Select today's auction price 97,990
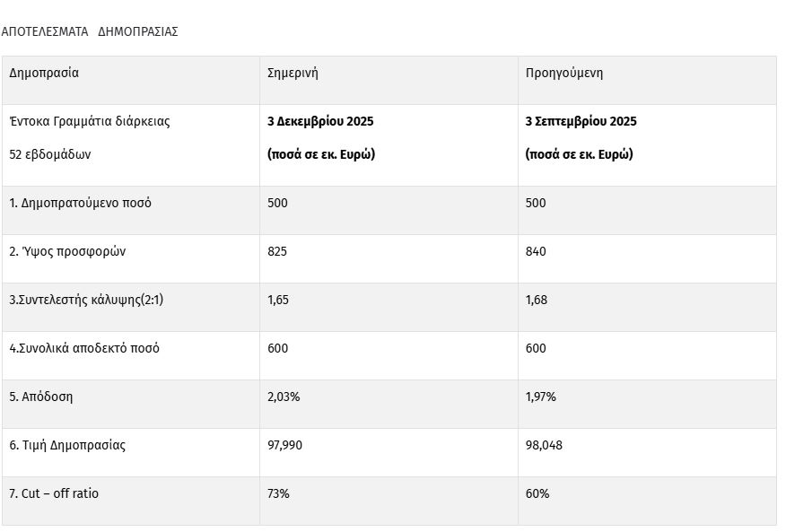Viewport: 786px width, 532px height. pos(284,445)
